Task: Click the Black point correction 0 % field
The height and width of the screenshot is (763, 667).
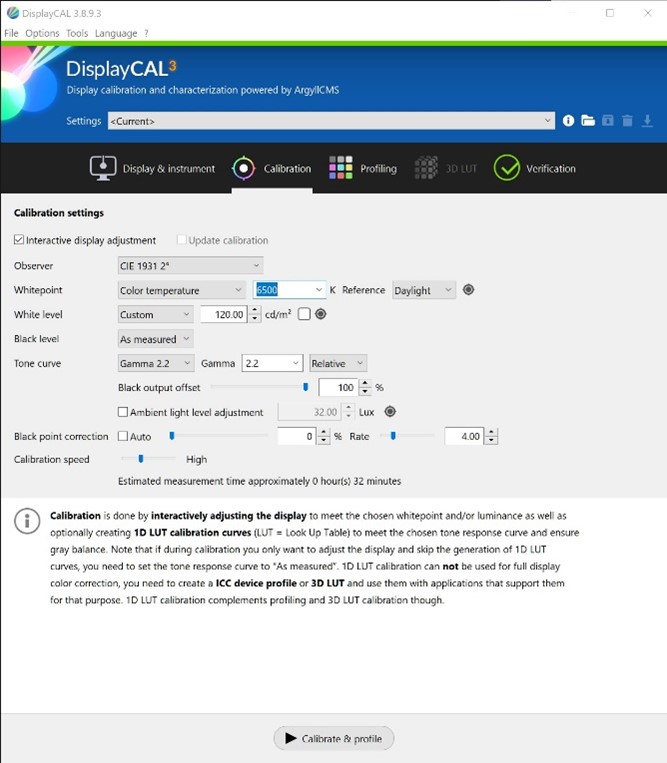Action: point(297,436)
